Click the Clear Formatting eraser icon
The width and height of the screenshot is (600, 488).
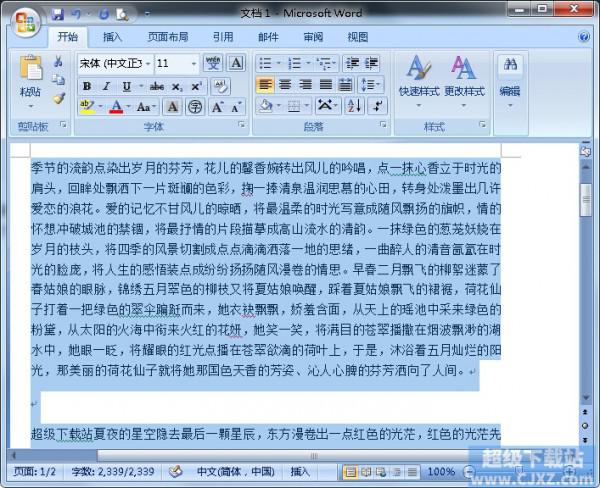point(221,86)
